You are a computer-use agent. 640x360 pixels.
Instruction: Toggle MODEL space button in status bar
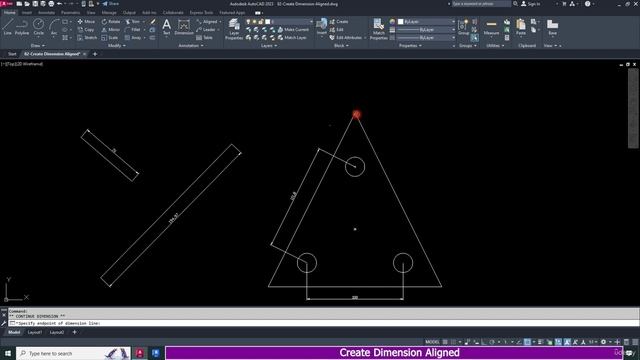[432, 342]
